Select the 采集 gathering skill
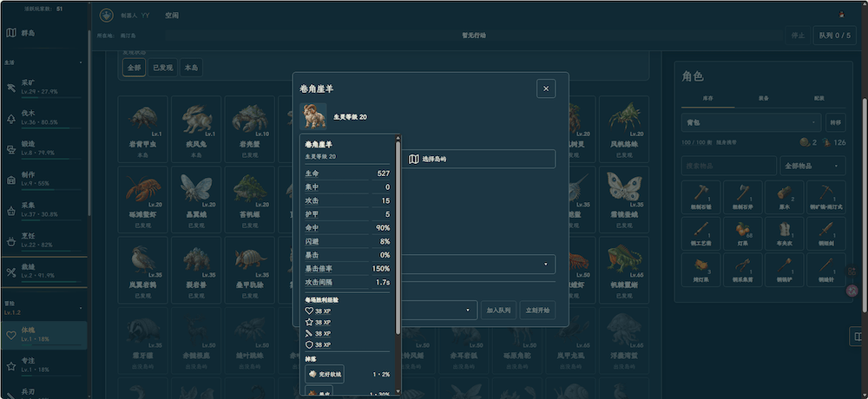This screenshot has height=399, width=868. [x=43, y=209]
